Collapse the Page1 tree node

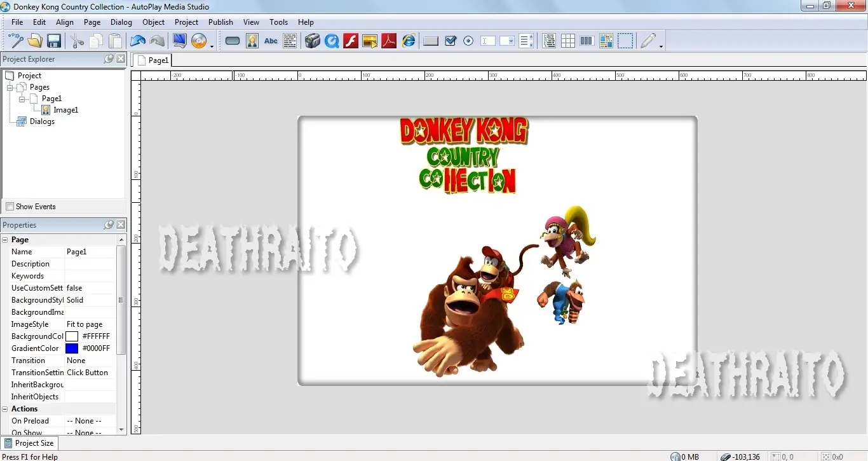click(22, 99)
